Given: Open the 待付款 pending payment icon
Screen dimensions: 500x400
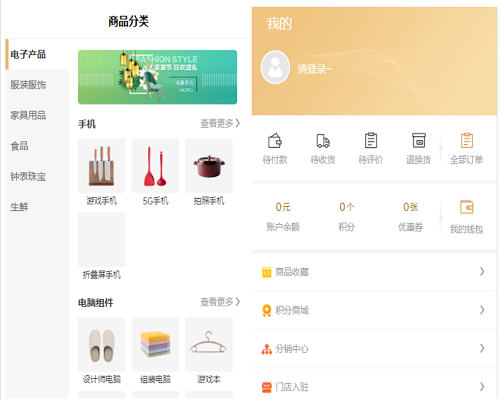Looking at the screenshot, I should click(275, 140).
